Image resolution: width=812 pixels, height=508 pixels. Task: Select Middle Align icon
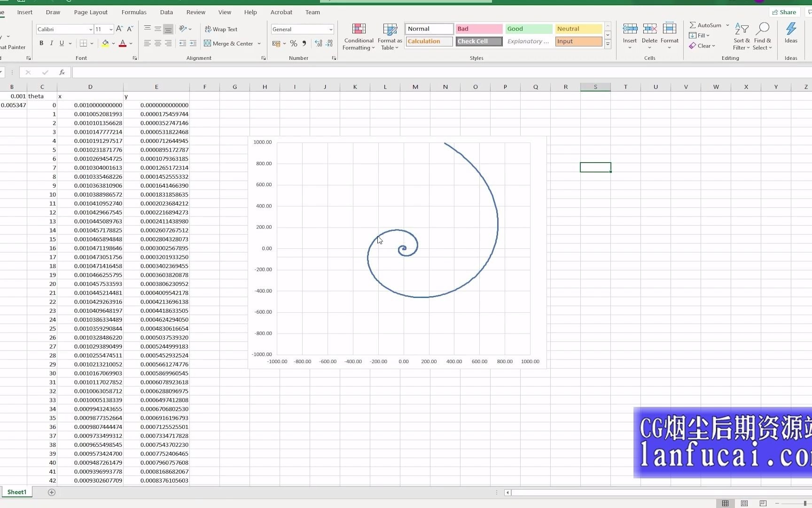pos(158,29)
